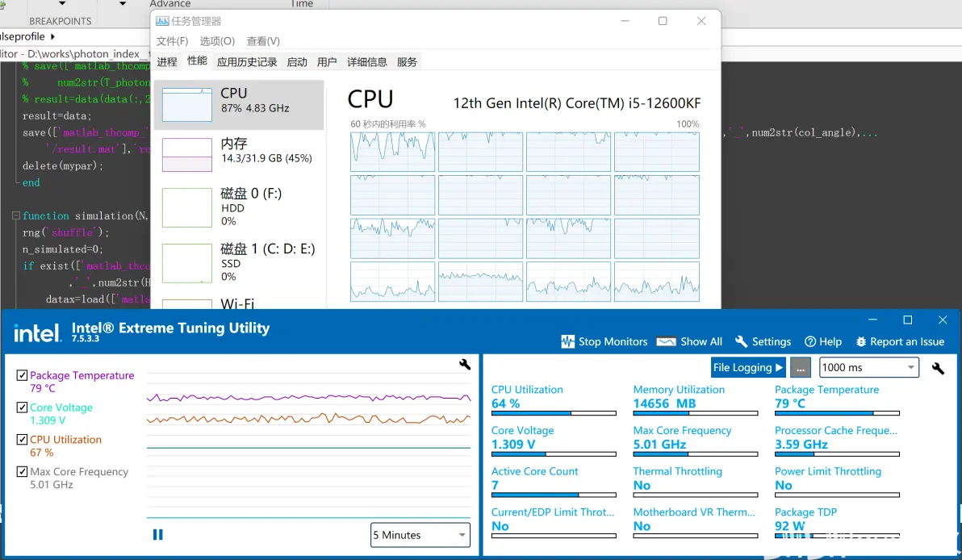The width and height of the screenshot is (962, 560).
Task: Click the 'delete(mypar);' line in MATLAB editor
Action: coord(63,165)
